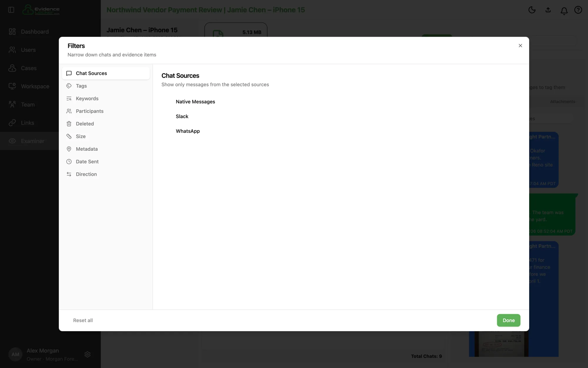The height and width of the screenshot is (368, 588).
Task: Click the Evidence Locker logo
Action: 41,10
